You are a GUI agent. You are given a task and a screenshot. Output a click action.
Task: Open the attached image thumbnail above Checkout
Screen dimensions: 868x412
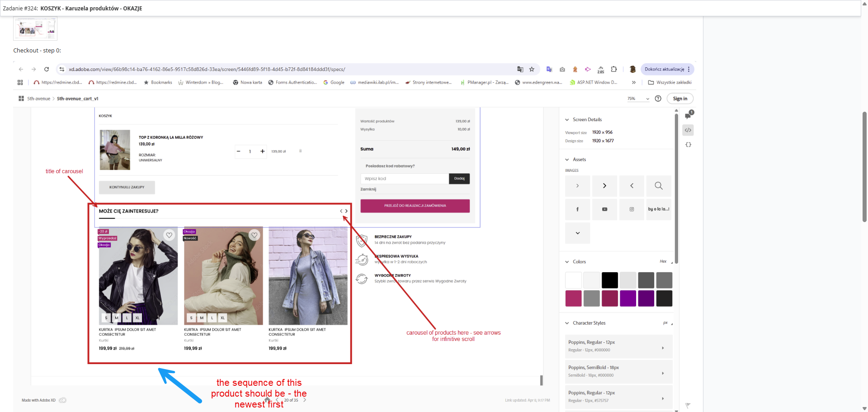click(35, 28)
